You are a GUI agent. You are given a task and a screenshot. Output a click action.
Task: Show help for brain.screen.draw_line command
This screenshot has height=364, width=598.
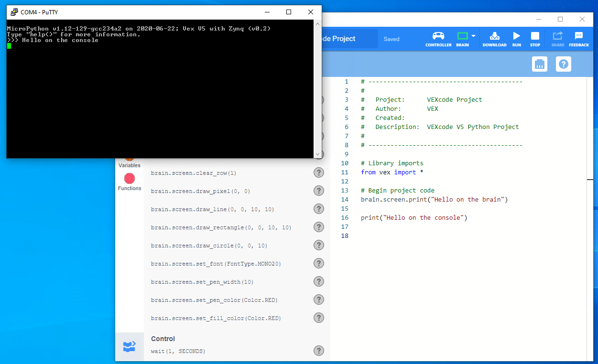click(x=319, y=209)
